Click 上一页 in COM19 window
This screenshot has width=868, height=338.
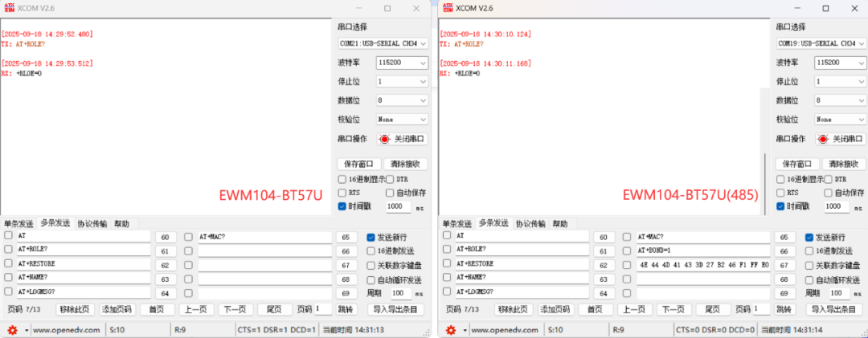point(634,310)
